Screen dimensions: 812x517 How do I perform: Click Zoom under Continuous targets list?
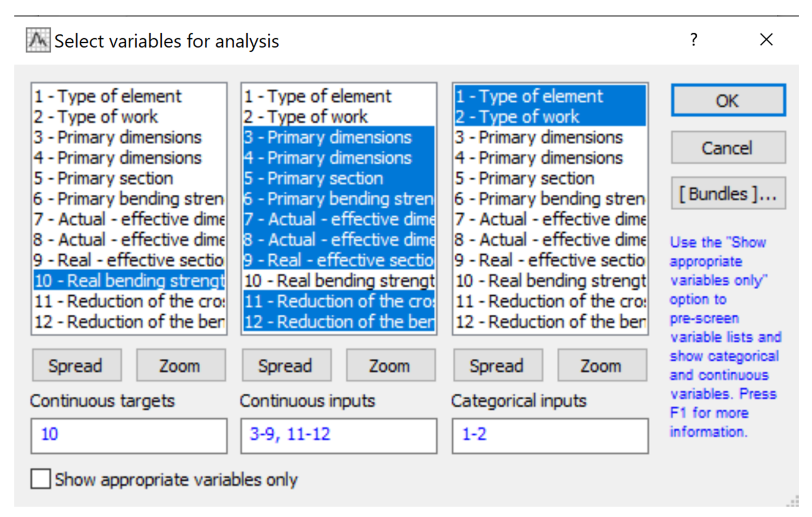point(181,365)
